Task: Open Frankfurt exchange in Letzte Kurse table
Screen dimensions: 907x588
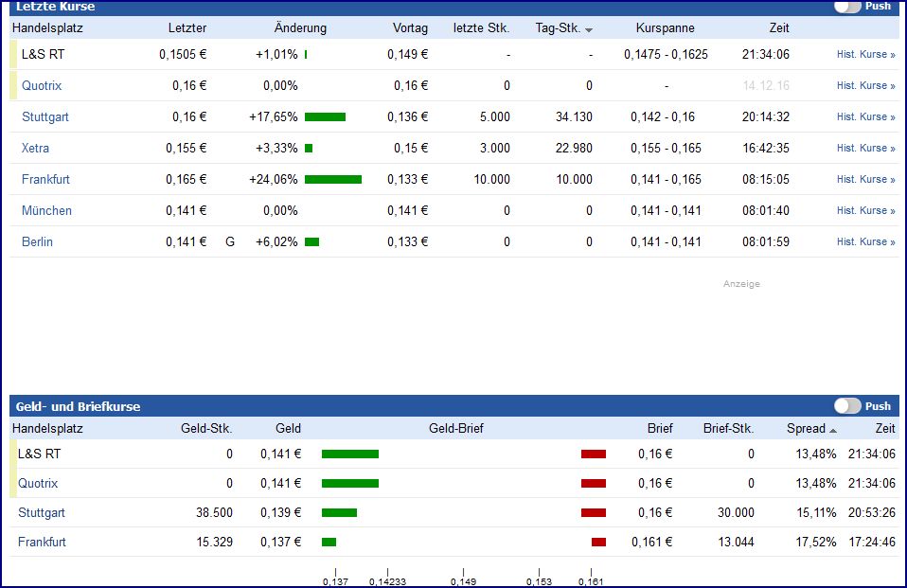Action: 45,180
